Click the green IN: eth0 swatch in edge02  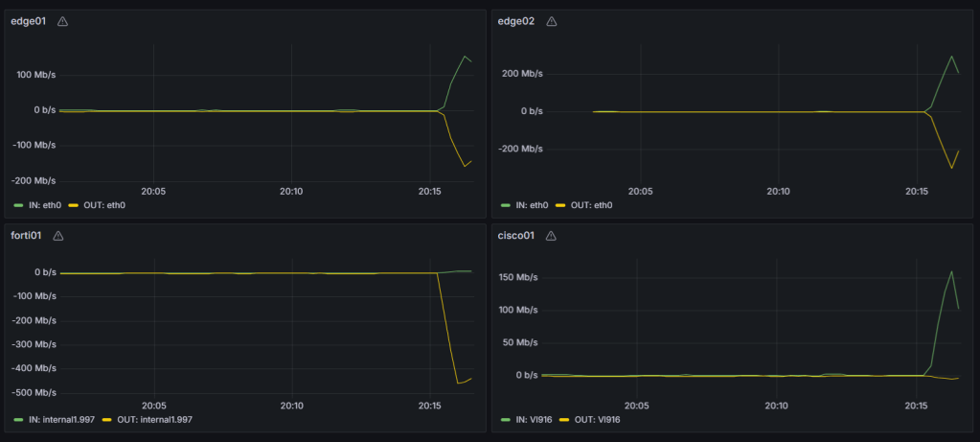tap(506, 205)
